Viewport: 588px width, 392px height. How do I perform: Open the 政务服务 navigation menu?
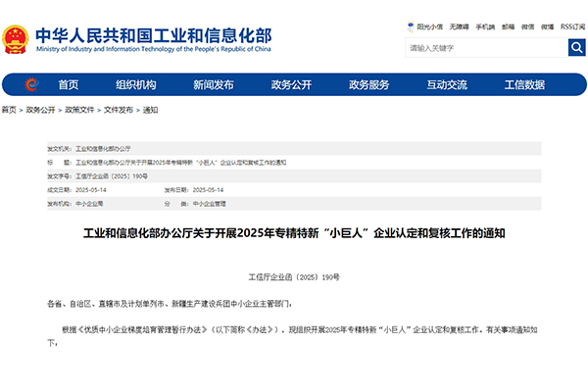point(369,85)
